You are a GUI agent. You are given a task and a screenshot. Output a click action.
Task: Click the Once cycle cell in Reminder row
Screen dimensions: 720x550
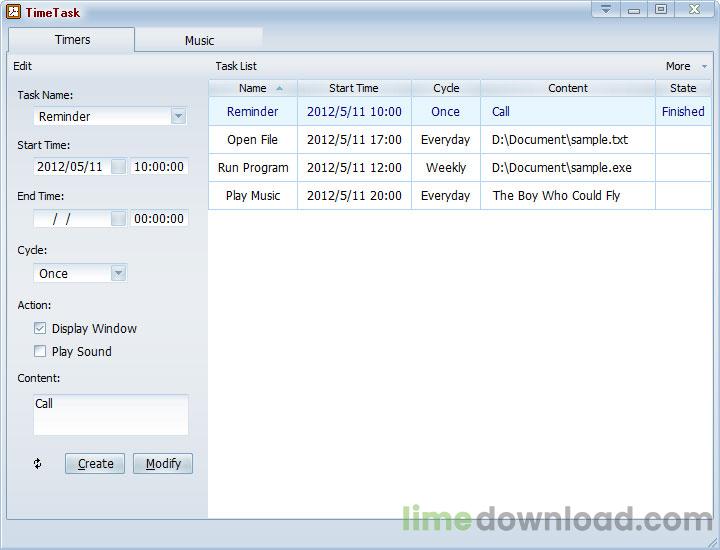click(445, 112)
